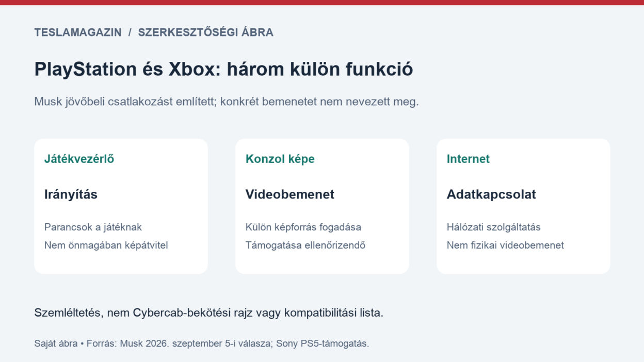The width and height of the screenshot is (644, 362).
Task: Click the 'Videobemenet' card heading
Action: [290, 194]
